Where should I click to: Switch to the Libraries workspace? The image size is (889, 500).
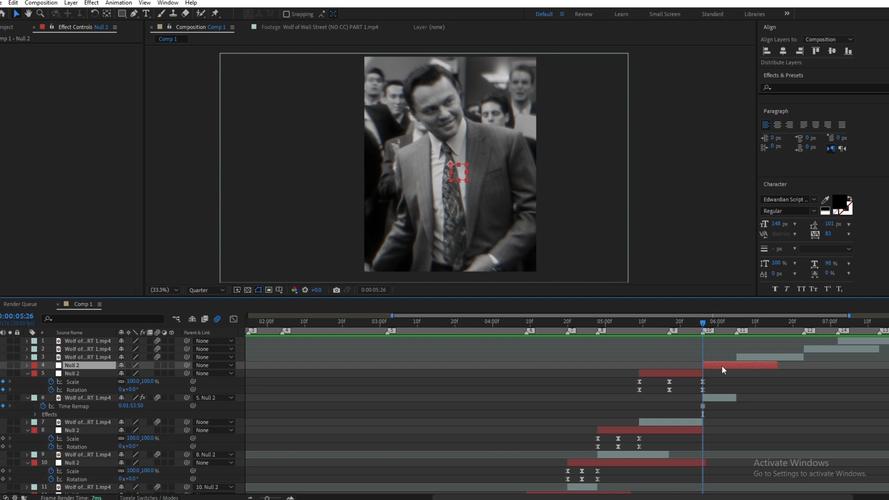pyautogui.click(x=755, y=14)
